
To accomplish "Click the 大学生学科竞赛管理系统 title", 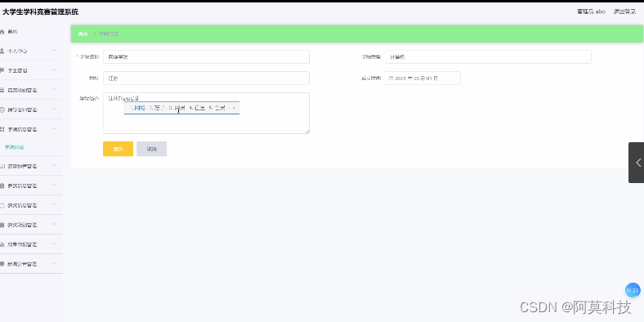I will (x=40, y=12).
